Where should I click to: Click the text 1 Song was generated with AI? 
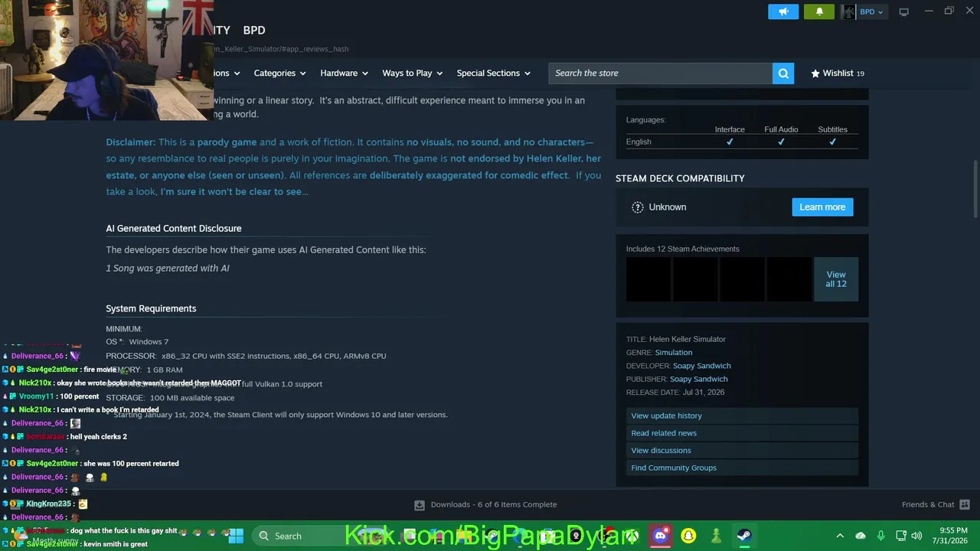[168, 269]
